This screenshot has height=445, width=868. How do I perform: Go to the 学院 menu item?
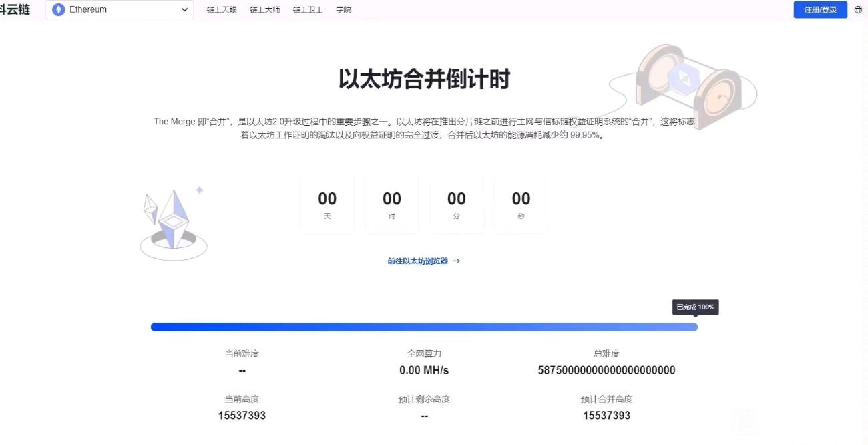tap(343, 10)
